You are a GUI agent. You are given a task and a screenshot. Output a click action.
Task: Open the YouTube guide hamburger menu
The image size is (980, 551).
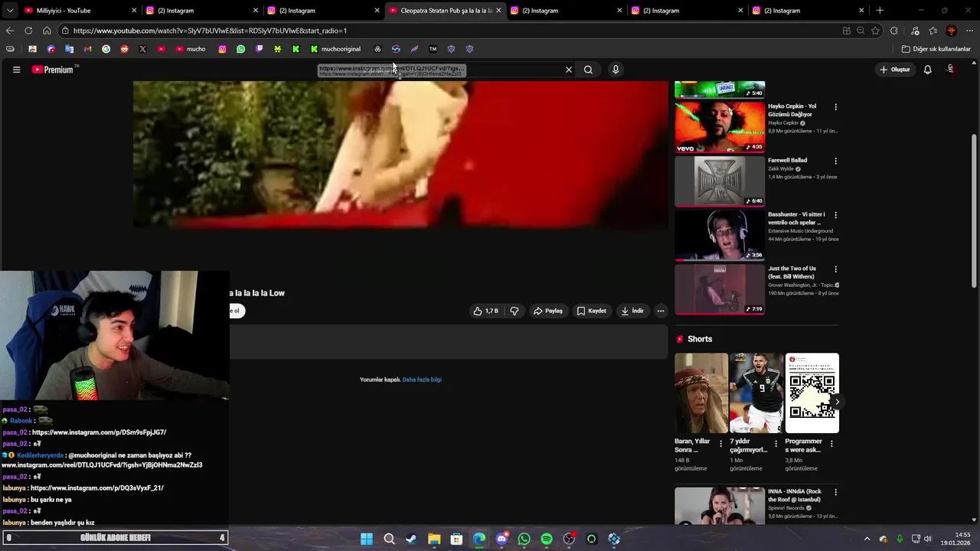[x=16, y=70]
